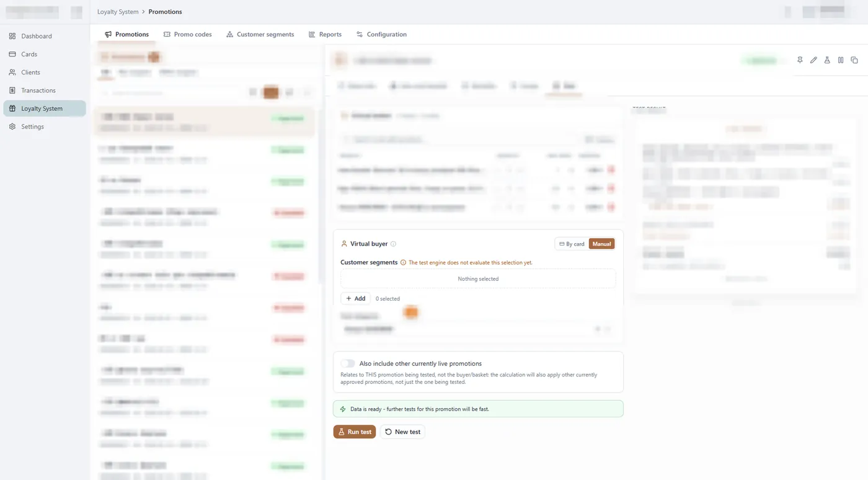This screenshot has width=868, height=480.
Task: Click the pencil edit icon
Action: click(813, 60)
